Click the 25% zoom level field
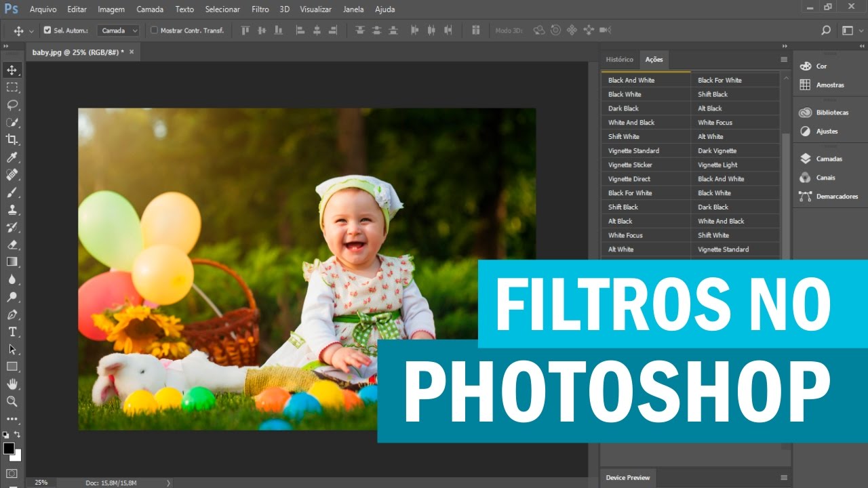868x488 pixels. [x=41, y=483]
